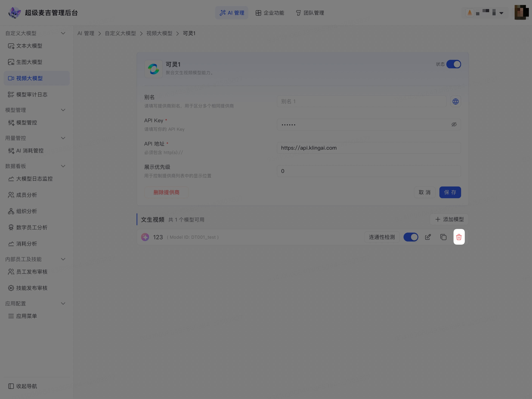Click the 收起导航 collapse navigation button
Image resolution: width=532 pixels, height=399 pixels.
pyautogui.click(x=23, y=386)
